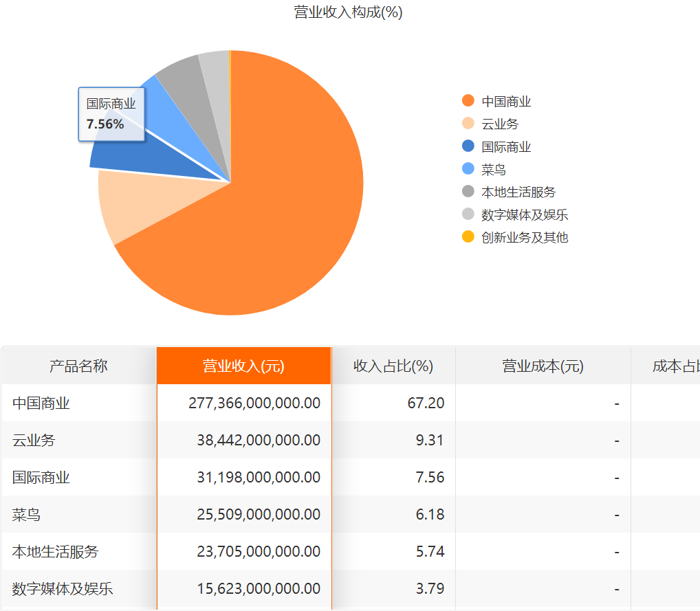700x611 pixels.
Task: Click the 收入占比(%) column header
Action: tap(393, 366)
